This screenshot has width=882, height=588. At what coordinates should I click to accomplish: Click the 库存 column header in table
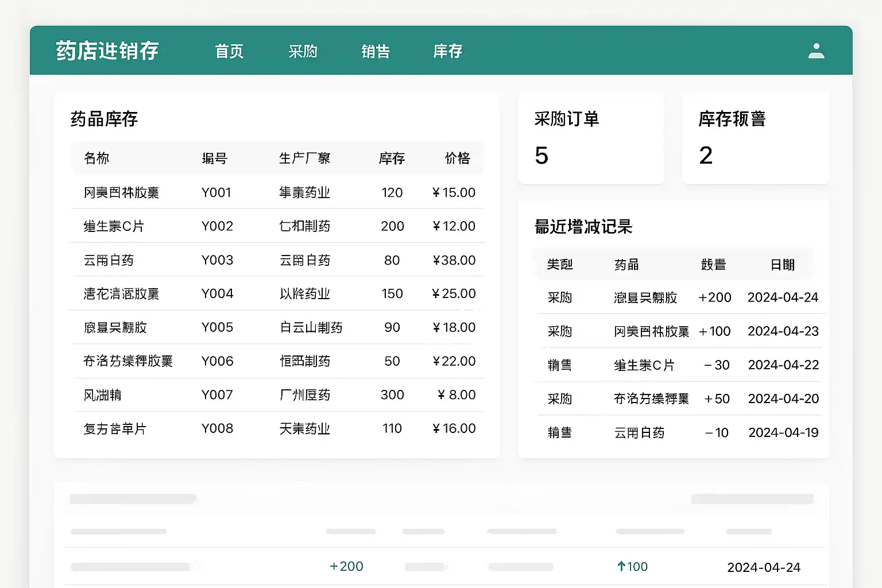pos(392,158)
